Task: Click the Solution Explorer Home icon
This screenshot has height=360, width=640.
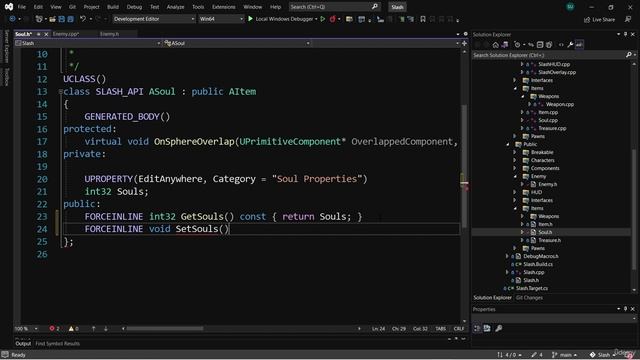Action: (496, 44)
